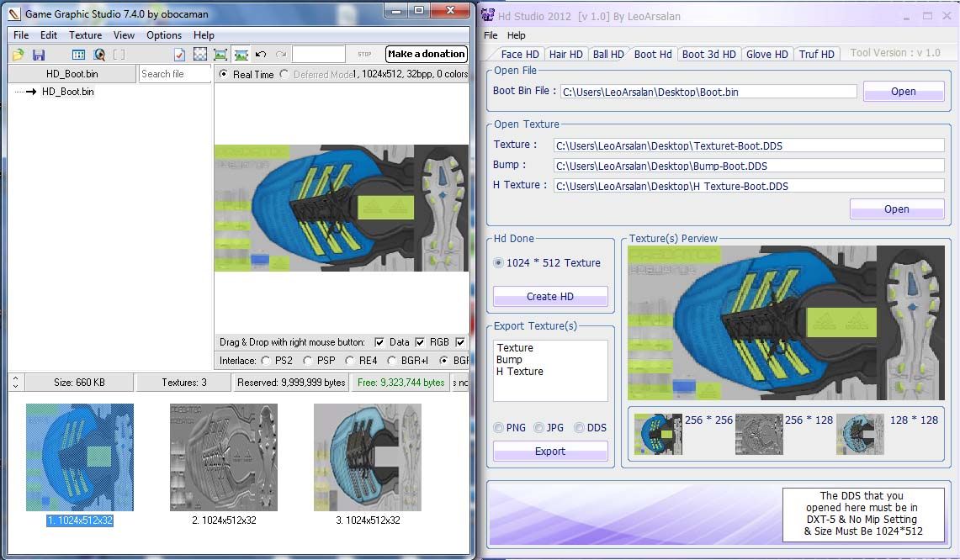Select the second 1024x512x32 grayscale thumbnail
Screen dimensions: 960x560
(x=224, y=457)
